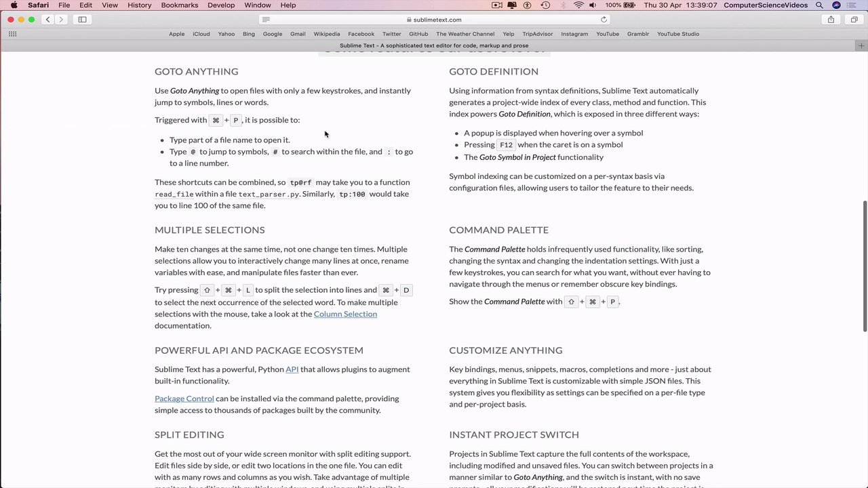
Task: Open the volume icon in menu bar
Action: [x=593, y=5]
